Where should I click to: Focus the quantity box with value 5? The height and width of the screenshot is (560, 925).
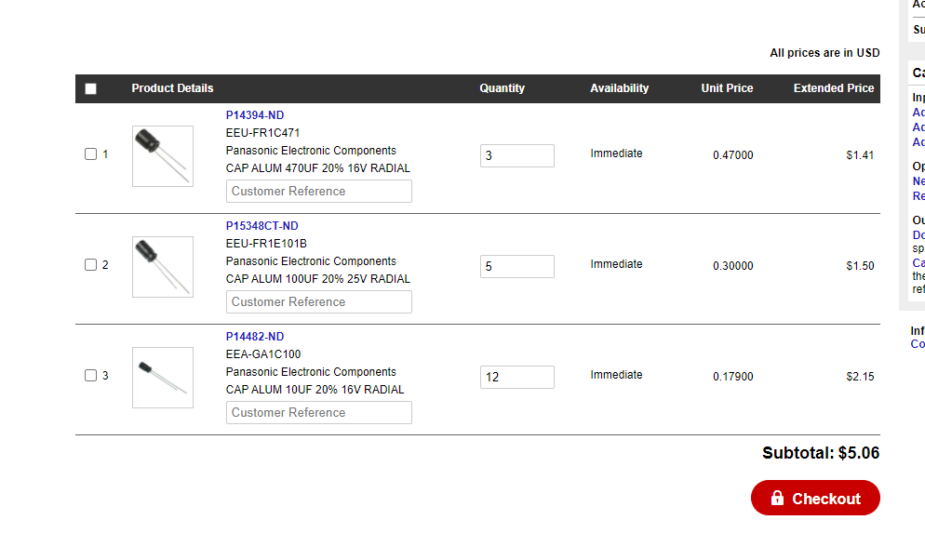[x=516, y=267]
